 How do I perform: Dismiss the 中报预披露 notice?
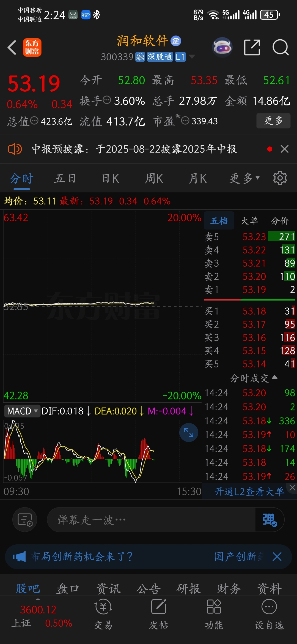click(x=285, y=149)
